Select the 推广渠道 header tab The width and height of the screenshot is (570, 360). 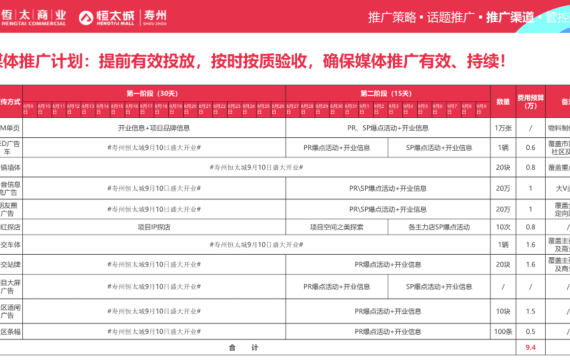tap(510, 17)
